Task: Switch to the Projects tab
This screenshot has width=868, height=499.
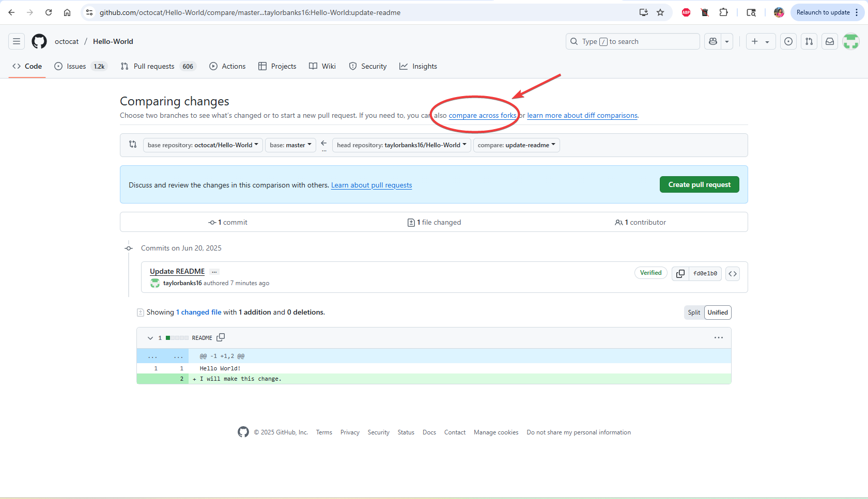Action: [x=277, y=66]
